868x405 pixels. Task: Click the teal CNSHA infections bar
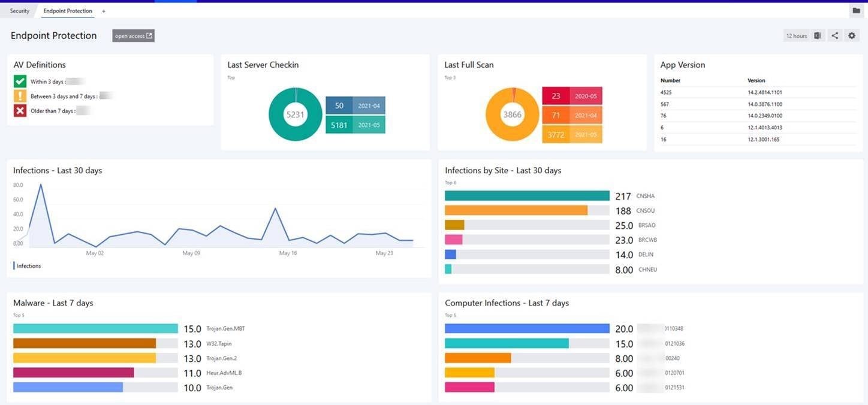pos(527,196)
